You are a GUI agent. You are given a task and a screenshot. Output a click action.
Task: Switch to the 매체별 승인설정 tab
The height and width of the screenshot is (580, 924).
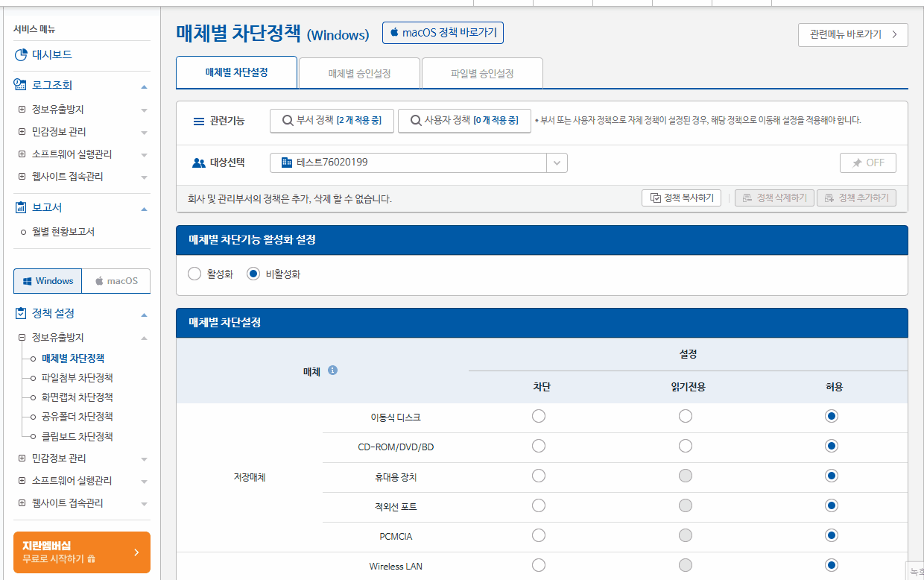[359, 72]
